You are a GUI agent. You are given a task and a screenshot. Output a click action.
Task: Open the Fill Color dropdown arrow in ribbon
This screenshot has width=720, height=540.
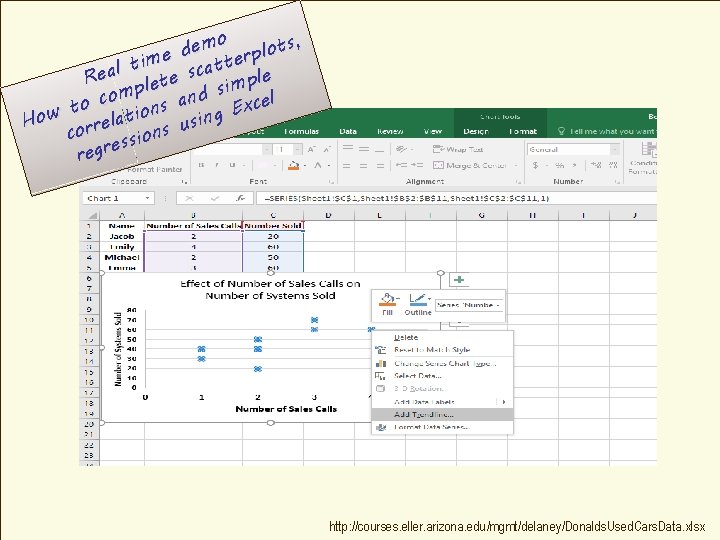304,166
